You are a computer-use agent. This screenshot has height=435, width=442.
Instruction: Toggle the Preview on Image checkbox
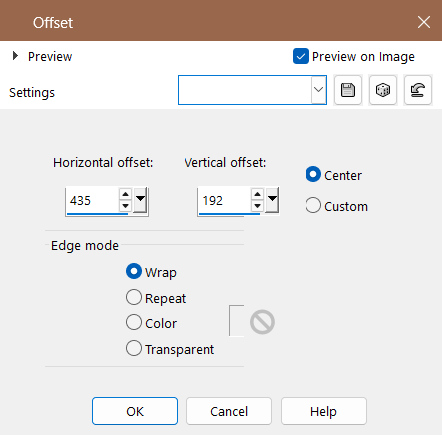click(301, 56)
